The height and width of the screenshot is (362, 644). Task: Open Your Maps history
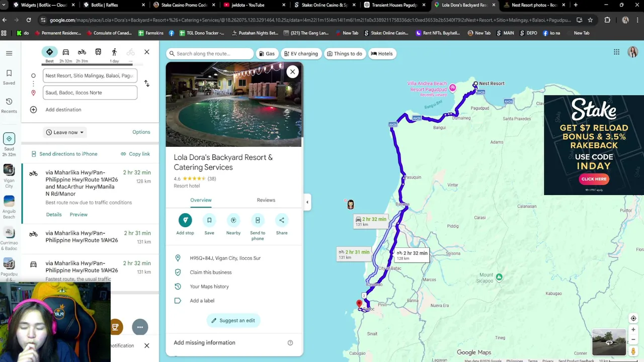pos(209,287)
